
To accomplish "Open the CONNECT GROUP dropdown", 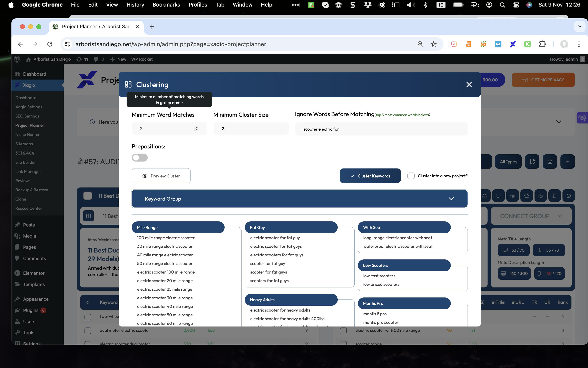I will click(x=531, y=216).
